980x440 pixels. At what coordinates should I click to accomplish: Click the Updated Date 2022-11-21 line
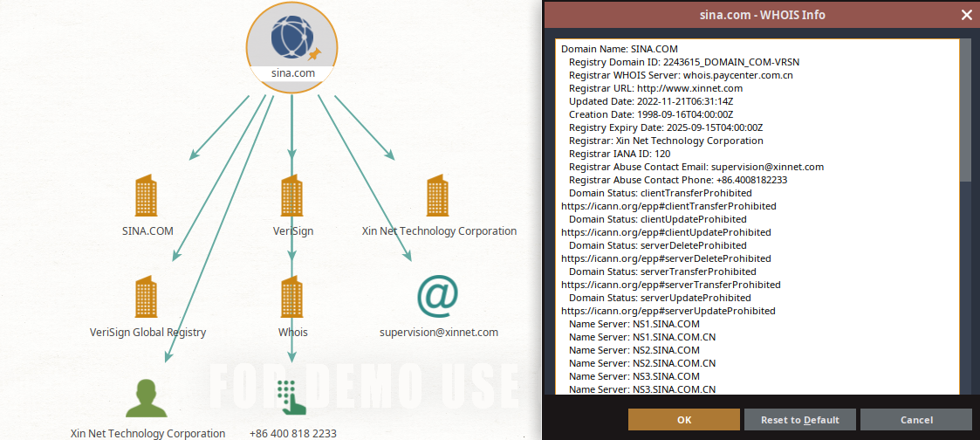click(x=654, y=101)
